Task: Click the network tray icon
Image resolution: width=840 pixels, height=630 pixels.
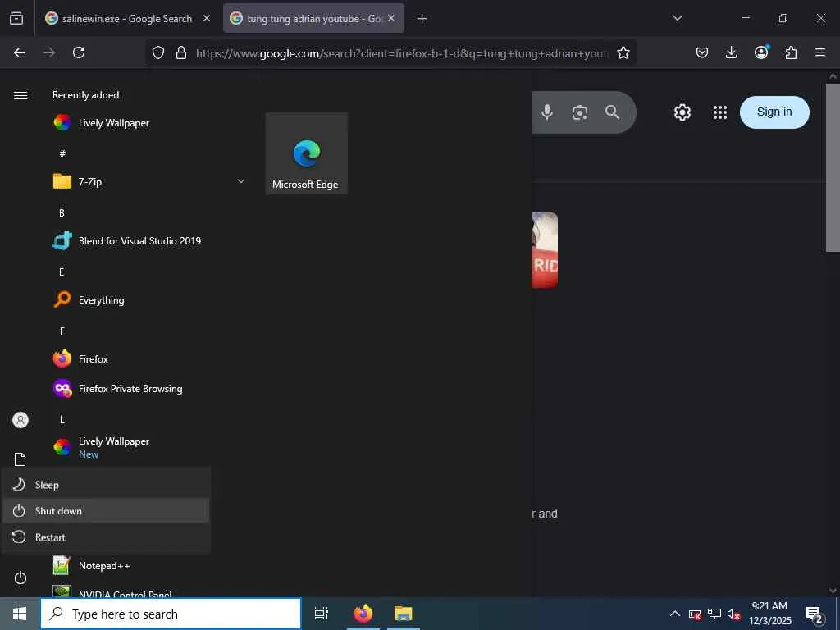Action: pos(714,614)
